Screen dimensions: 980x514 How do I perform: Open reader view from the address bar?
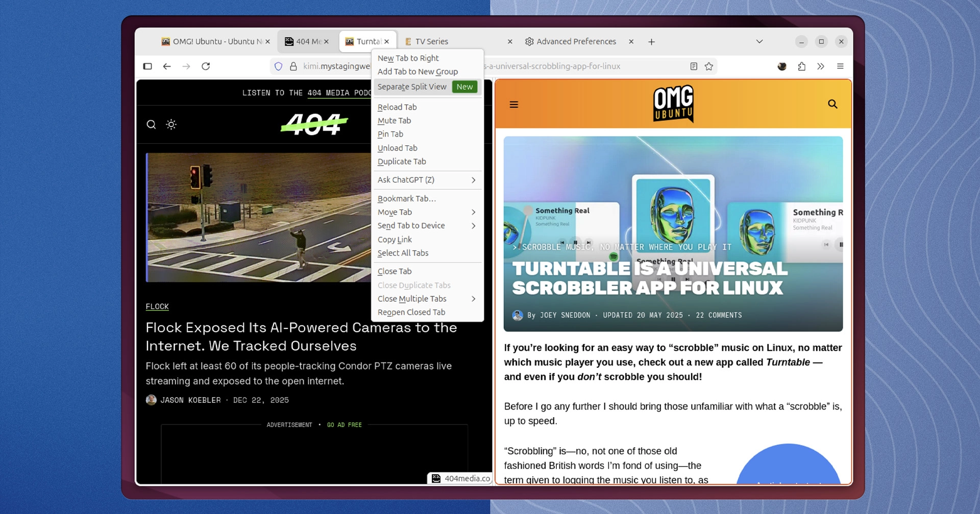(x=694, y=66)
